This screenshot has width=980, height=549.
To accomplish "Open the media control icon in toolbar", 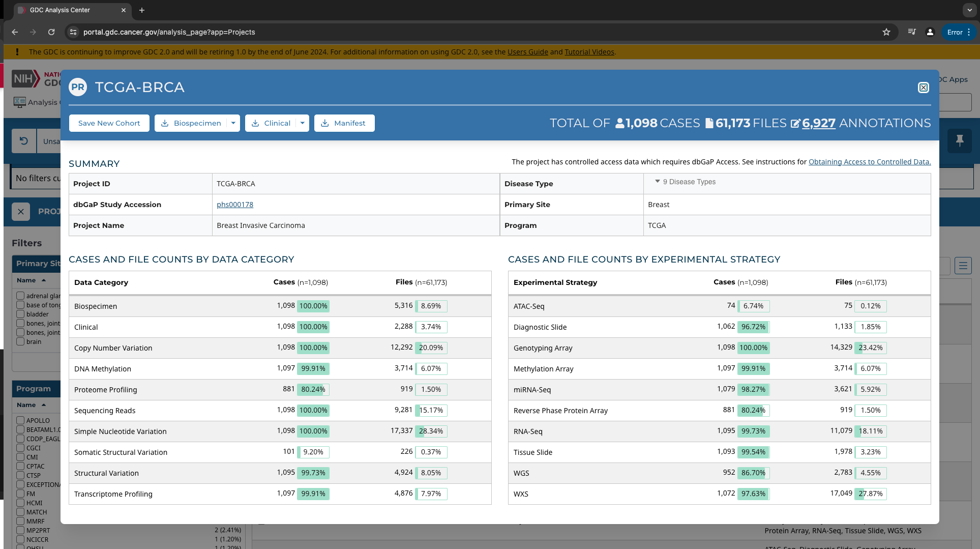I will [x=912, y=32].
